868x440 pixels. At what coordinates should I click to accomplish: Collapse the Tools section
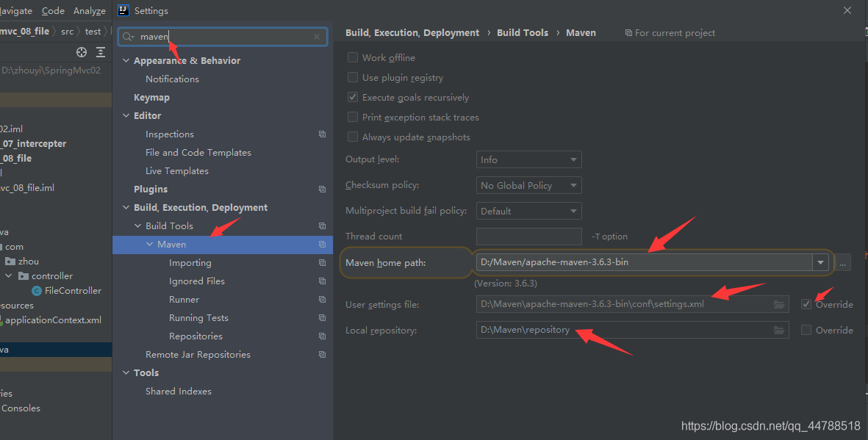click(x=126, y=373)
